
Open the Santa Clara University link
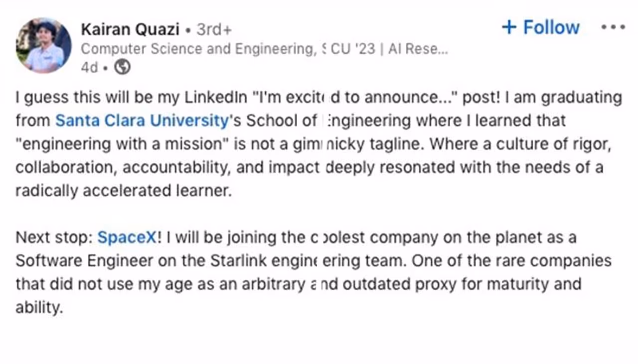pos(141,121)
